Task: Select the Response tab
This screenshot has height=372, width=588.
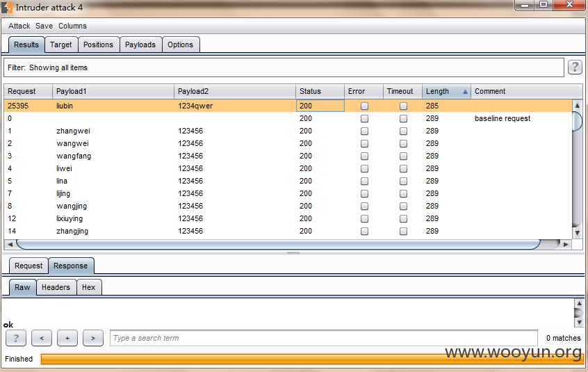Action: 70,266
